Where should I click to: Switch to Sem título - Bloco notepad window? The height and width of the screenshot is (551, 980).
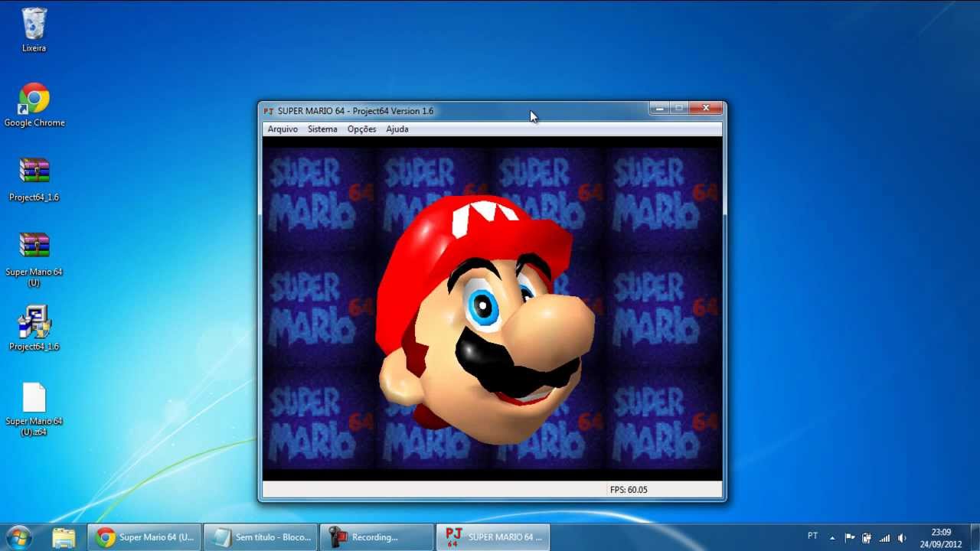tap(261, 537)
